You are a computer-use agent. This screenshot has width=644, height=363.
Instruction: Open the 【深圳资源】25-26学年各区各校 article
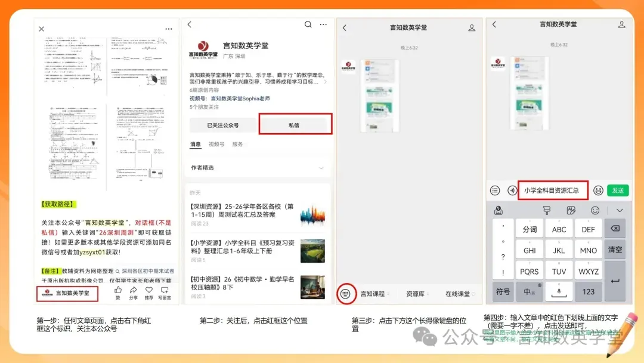[242, 211]
